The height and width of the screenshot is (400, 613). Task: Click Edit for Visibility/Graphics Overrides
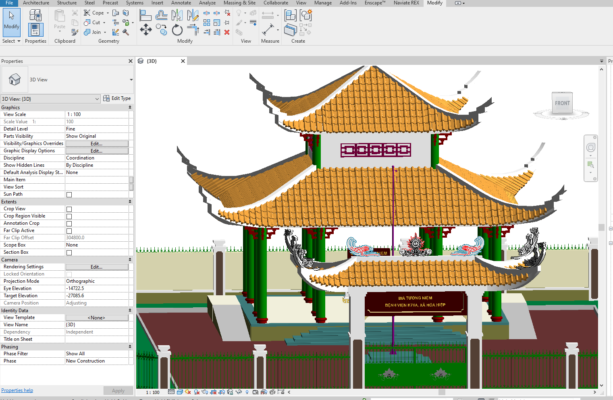(x=97, y=143)
